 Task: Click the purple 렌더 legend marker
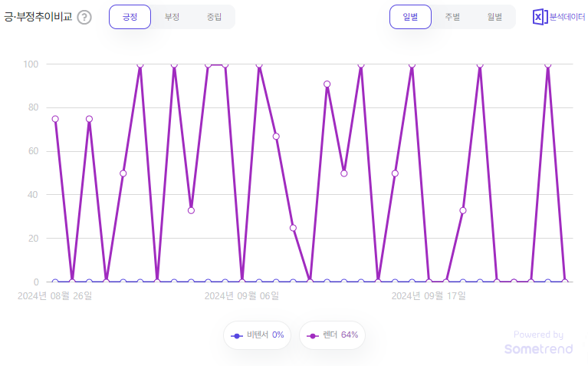coord(312,336)
